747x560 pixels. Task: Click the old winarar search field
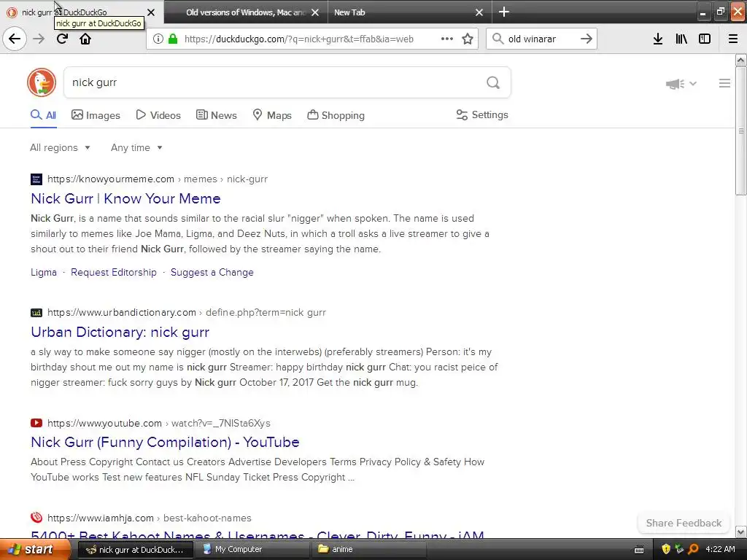tap(542, 39)
